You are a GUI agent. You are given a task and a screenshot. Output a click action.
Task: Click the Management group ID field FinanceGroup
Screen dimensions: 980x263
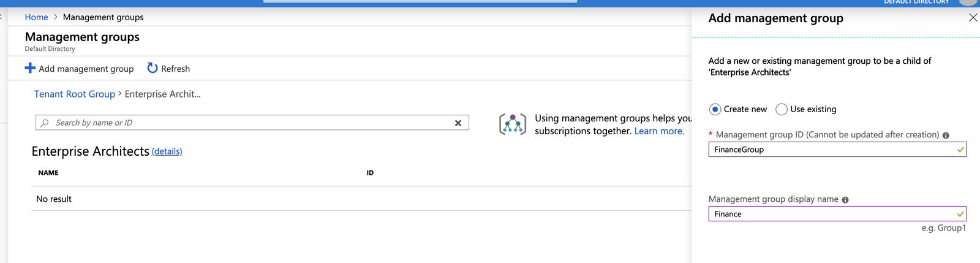point(837,150)
